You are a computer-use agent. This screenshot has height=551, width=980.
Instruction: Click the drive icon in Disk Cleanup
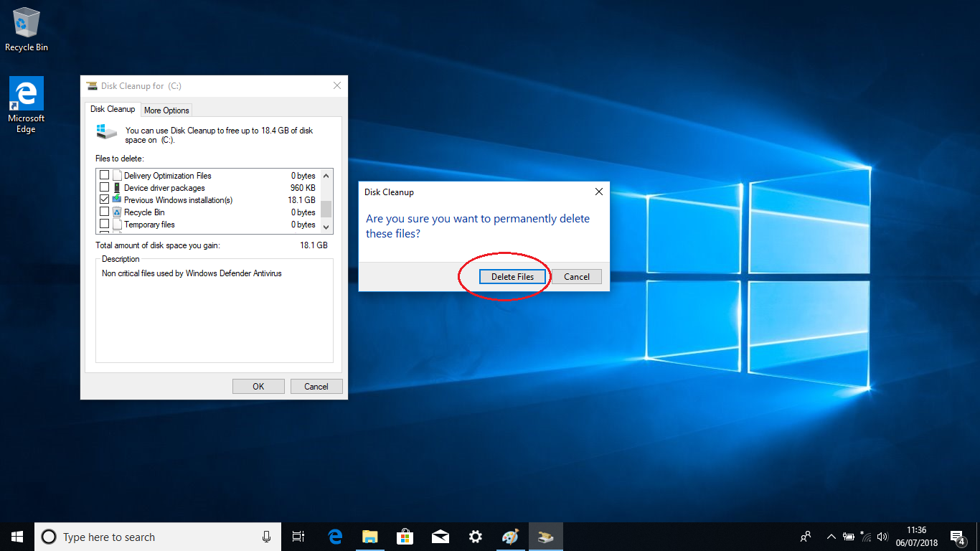pos(106,131)
